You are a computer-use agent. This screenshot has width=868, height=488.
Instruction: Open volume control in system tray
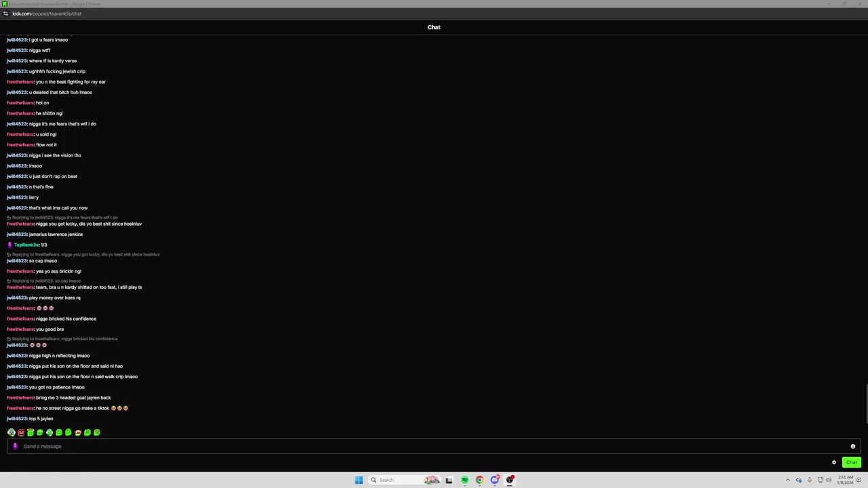tap(829, 480)
